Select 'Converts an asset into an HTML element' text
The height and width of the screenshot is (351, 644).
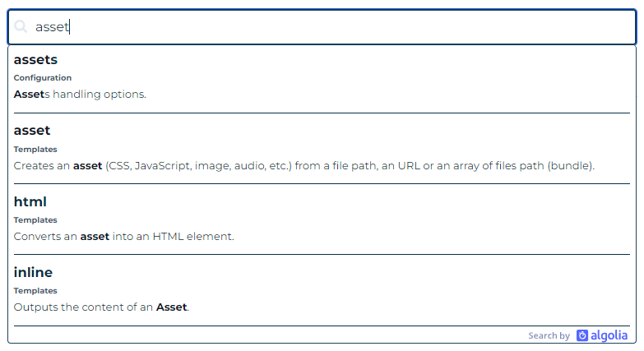pyautogui.click(x=124, y=236)
